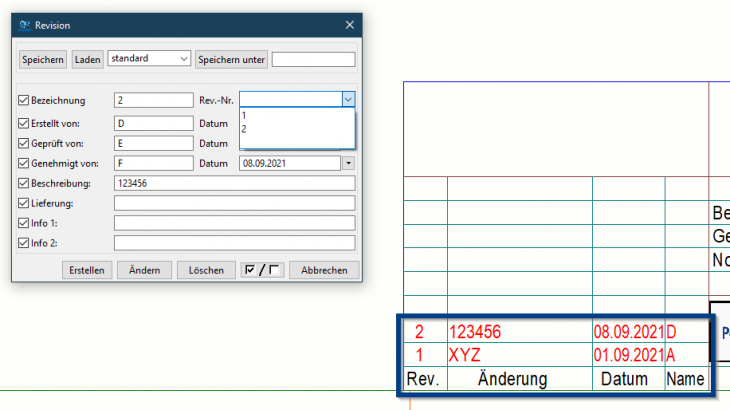This screenshot has height=410, width=730.
Task: Toggle the Info 2 checkbox
Action: 23,243
